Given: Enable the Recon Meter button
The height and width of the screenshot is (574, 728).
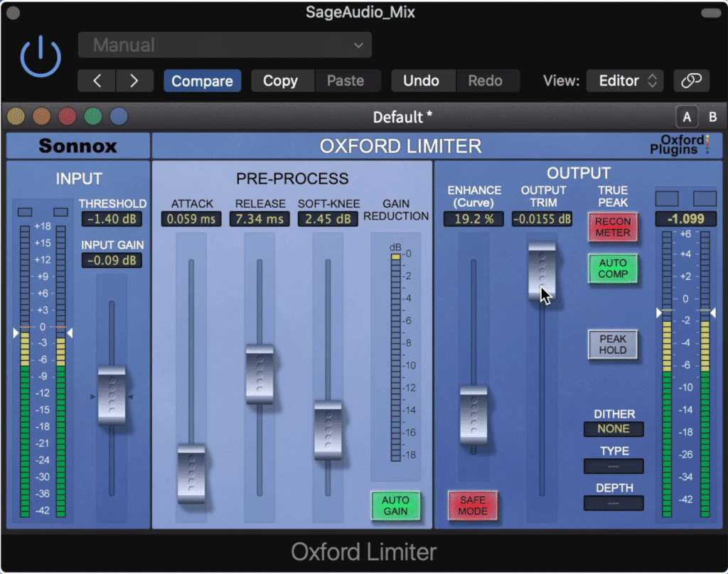Looking at the screenshot, I should [x=613, y=227].
